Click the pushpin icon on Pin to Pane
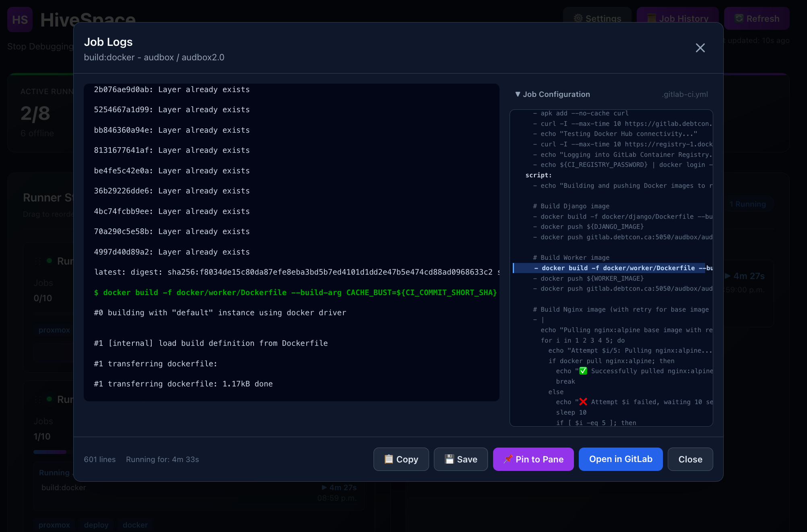The height and width of the screenshot is (532, 807). (508, 459)
